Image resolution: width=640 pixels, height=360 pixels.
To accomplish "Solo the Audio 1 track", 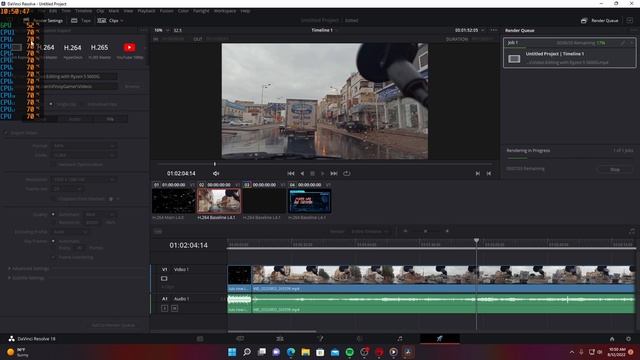I will pos(164,309).
